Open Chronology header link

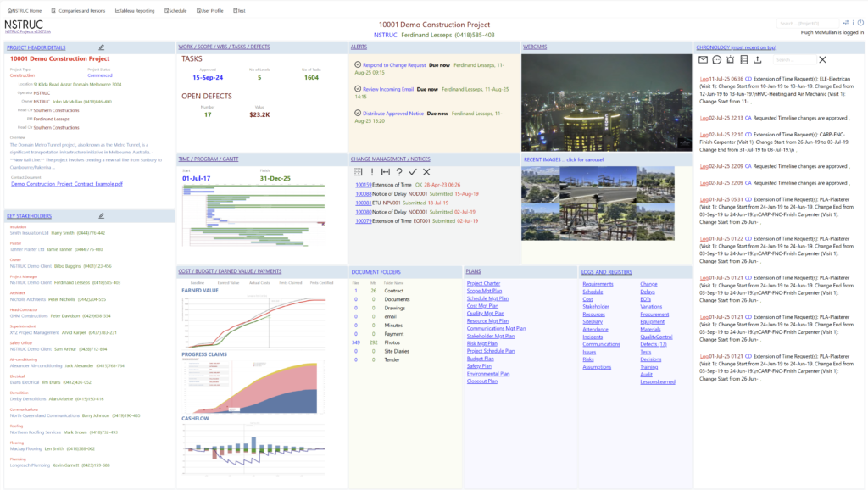pos(737,47)
